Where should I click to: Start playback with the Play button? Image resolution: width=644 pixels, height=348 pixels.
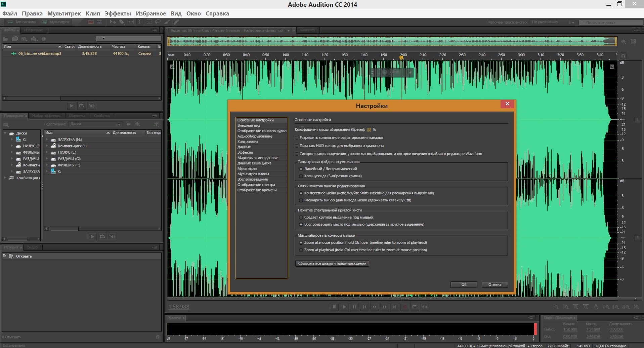tap(344, 307)
